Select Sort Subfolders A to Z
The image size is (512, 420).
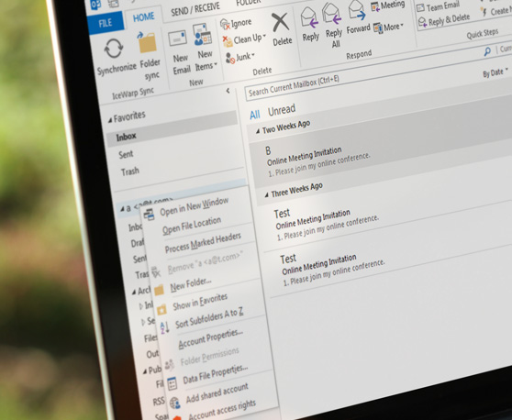click(x=209, y=318)
